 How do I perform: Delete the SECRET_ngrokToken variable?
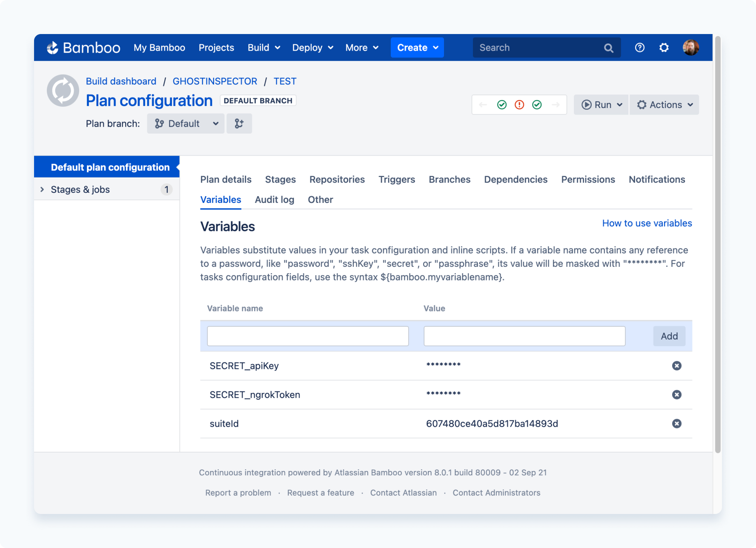pos(677,394)
